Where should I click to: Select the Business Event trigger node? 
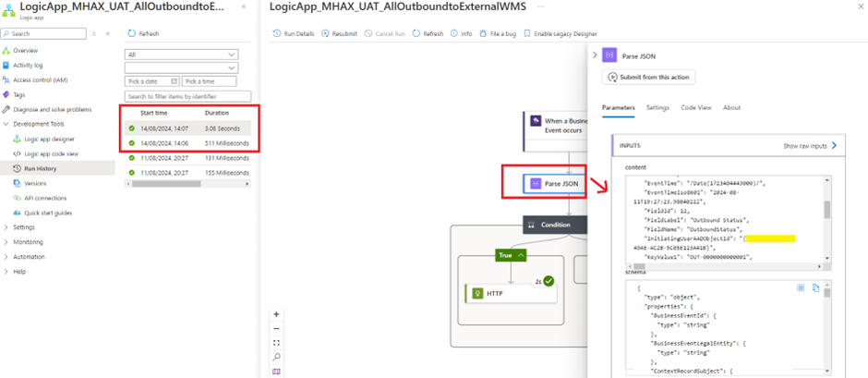[x=555, y=131]
